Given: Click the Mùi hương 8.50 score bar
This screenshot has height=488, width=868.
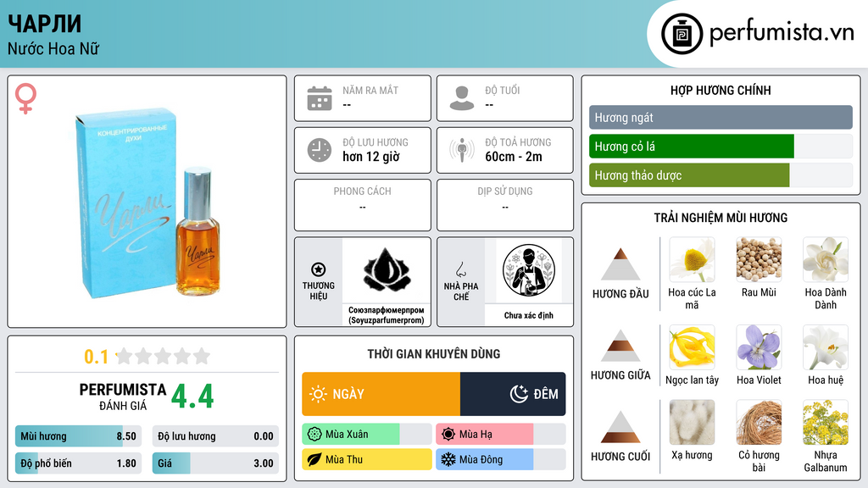Looking at the screenshot, I should click(79, 436).
